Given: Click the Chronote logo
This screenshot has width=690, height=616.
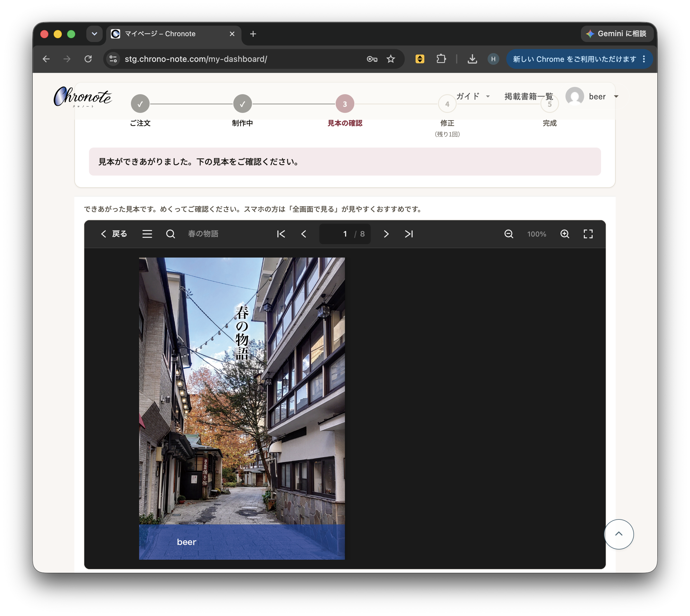Looking at the screenshot, I should click(83, 97).
